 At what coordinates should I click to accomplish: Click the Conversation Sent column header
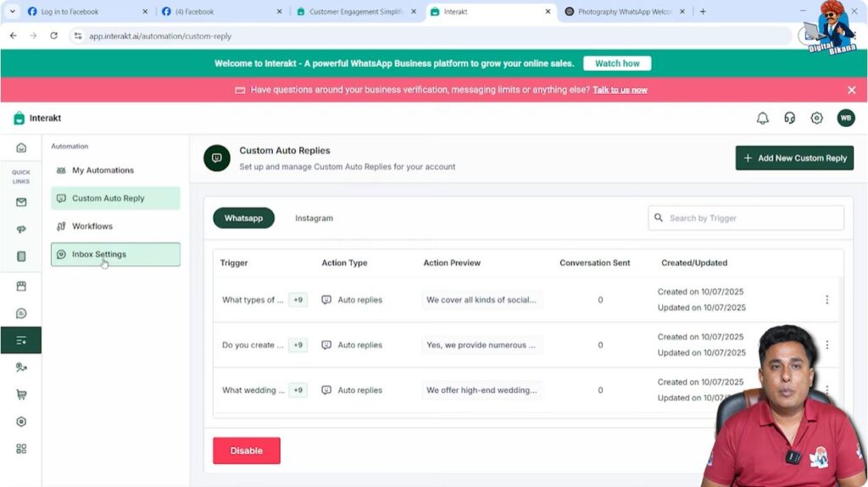(594, 263)
